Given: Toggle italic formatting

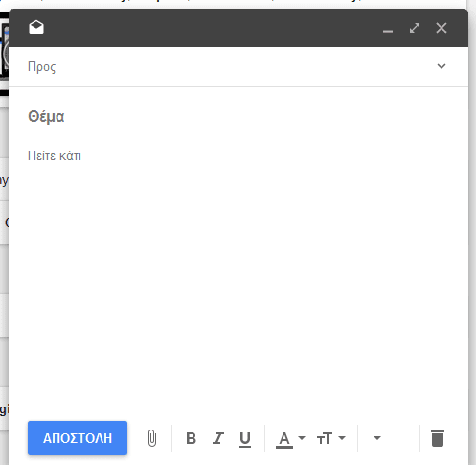Looking at the screenshot, I should 218,438.
